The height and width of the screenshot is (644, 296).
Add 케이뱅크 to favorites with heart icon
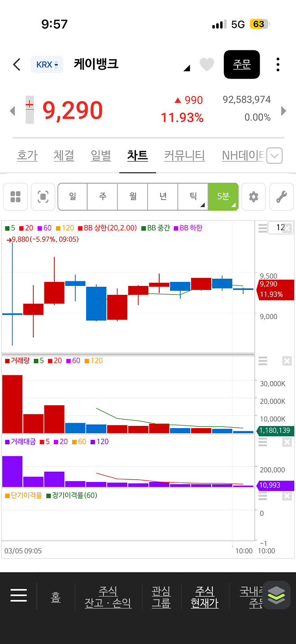coord(207,65)
